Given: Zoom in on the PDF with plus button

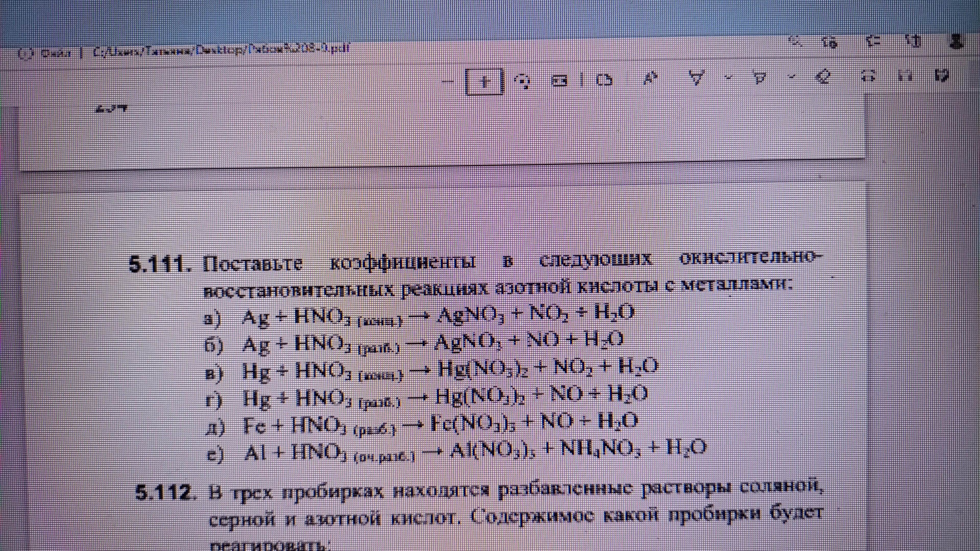Looking at the screenshot, I should tap(484, 81).
